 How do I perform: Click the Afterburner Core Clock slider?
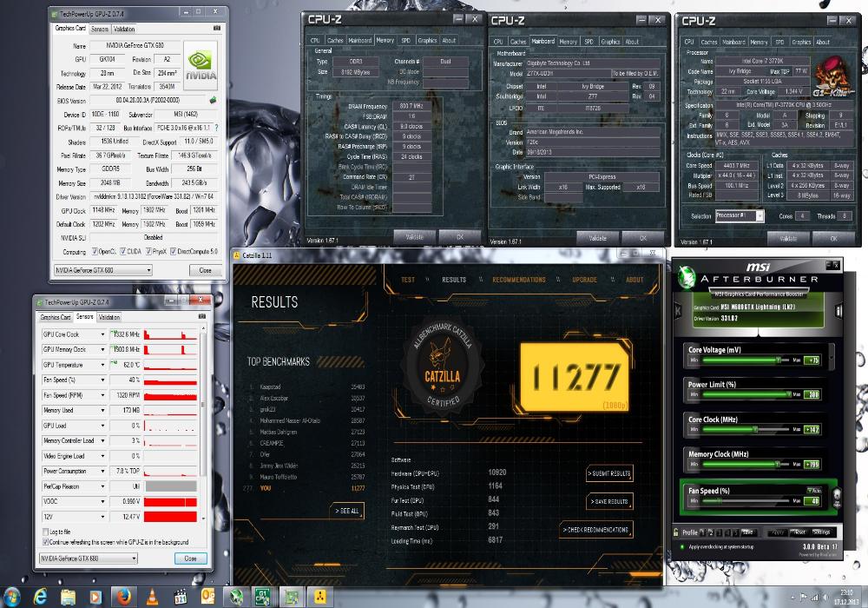coord(745,429)
